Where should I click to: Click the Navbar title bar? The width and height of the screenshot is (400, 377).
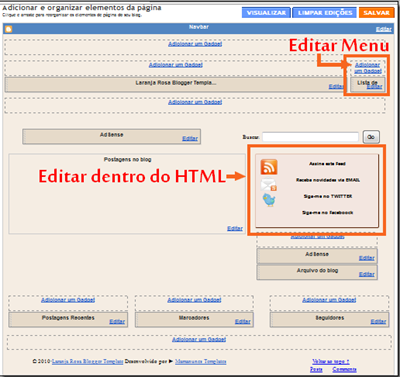[x=199, y=28]
